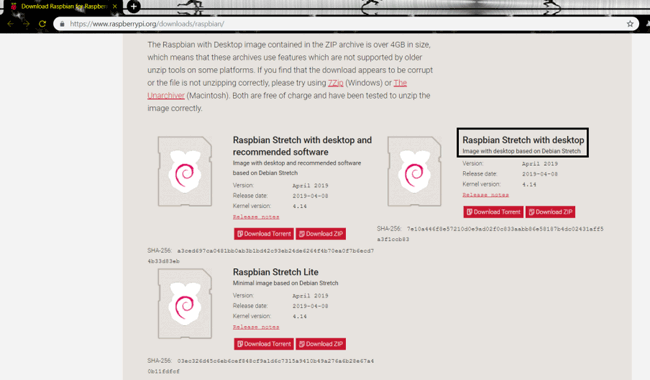The image size is (650, 380).
Task: Open Release notes for Raspbian Stretch Lite
Action: [256, 327]
